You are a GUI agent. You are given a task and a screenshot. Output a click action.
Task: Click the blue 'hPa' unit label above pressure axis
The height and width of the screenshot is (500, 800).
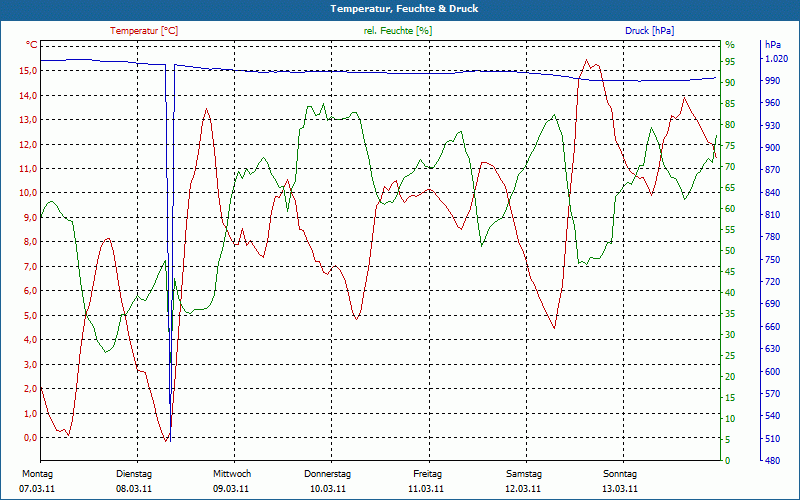click(x=773, y=45)
